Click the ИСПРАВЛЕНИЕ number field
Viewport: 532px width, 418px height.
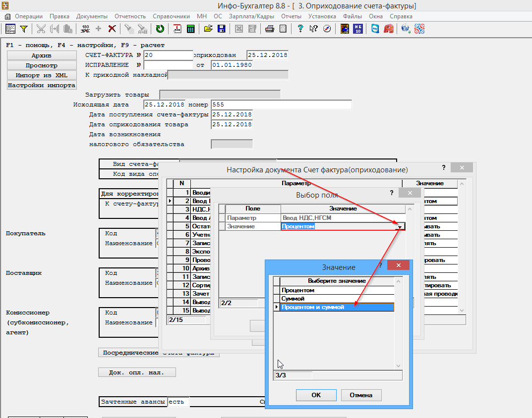click(168, 65)
